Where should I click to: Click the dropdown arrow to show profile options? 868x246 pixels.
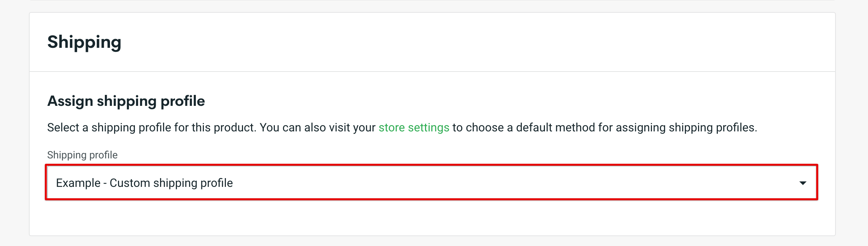[x=802, y=183]
